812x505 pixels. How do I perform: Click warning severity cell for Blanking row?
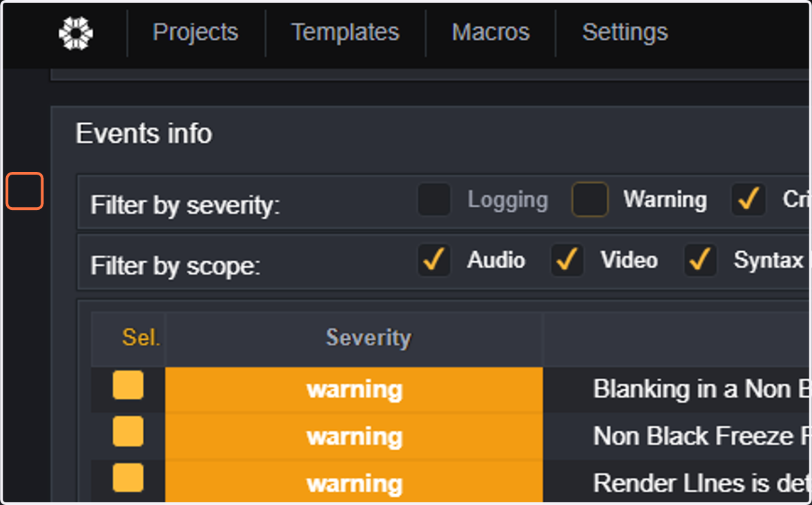click(x=354, y=389)
